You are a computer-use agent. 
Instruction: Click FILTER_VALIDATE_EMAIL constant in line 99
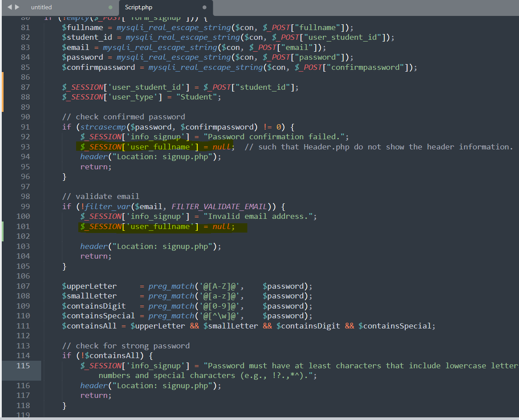click(x=219, y=206)
